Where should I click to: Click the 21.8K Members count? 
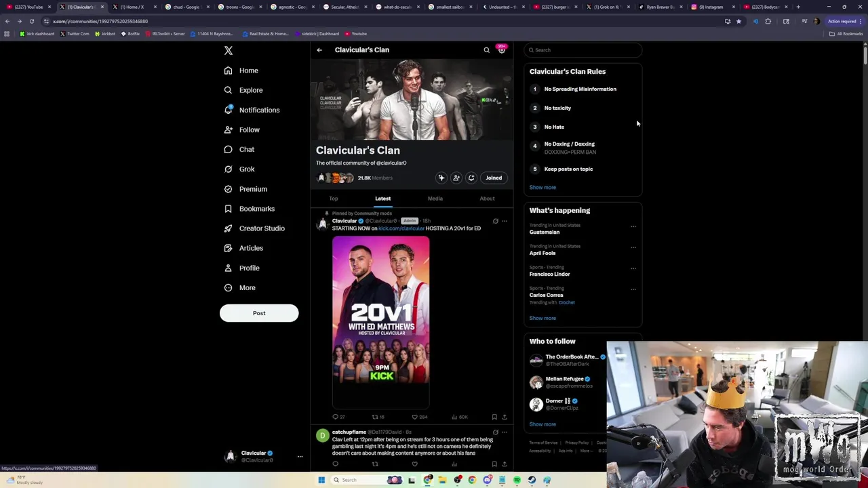[375, 178]
